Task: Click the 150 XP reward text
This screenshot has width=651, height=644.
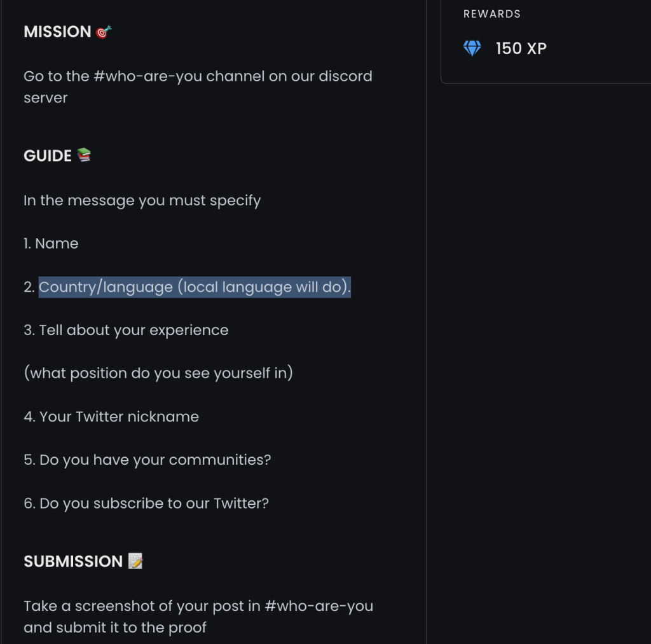Action: coord(521,48)
